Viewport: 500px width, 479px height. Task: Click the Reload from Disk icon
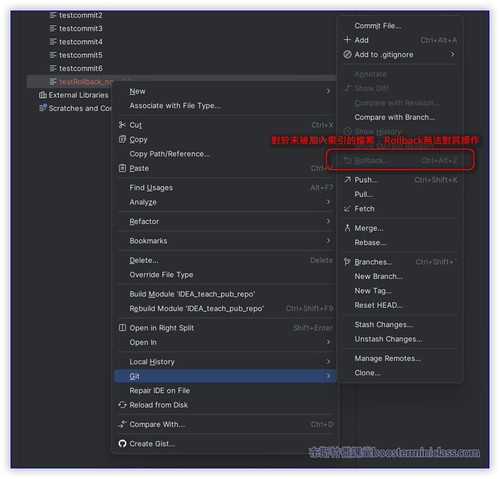(x=122, y=405)
